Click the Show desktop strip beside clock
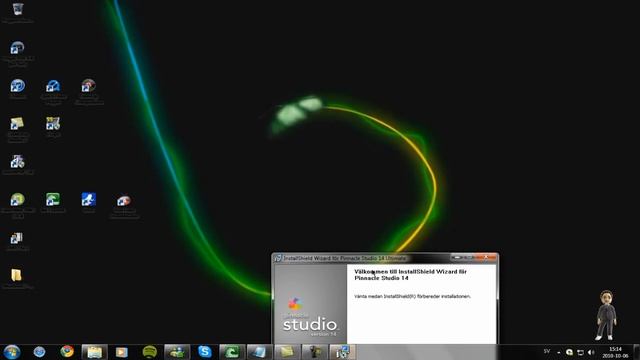This screenshot has height=360, width=640. coord(636,352)
